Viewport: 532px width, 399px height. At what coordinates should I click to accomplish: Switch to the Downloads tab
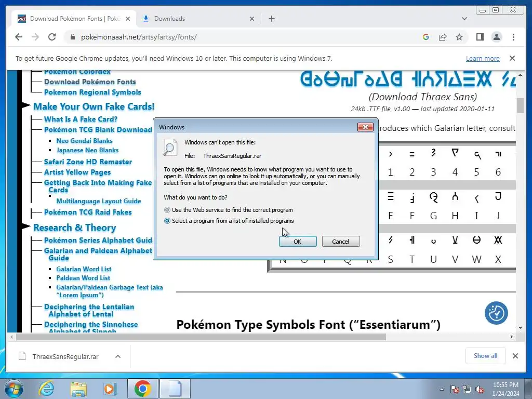tap(198, 19)
